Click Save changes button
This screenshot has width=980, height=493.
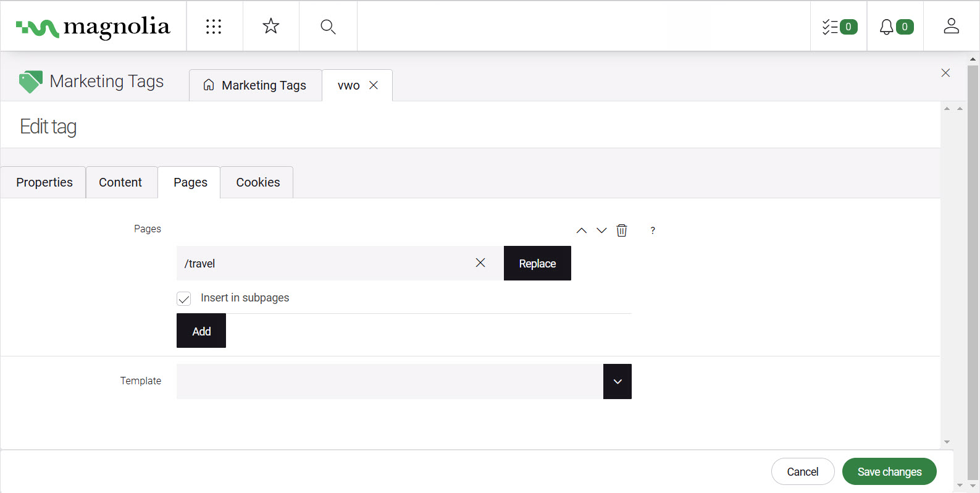(889, 471)
